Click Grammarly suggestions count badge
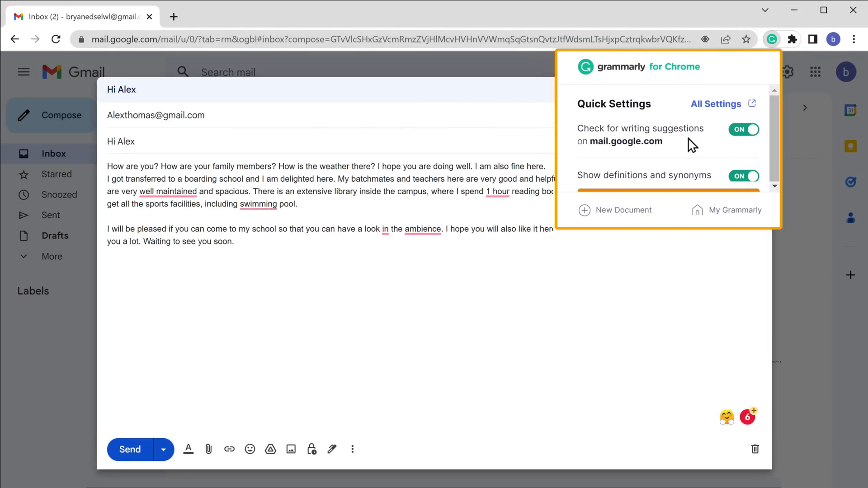This screenshot has width=868, height=488. (748, 417)
